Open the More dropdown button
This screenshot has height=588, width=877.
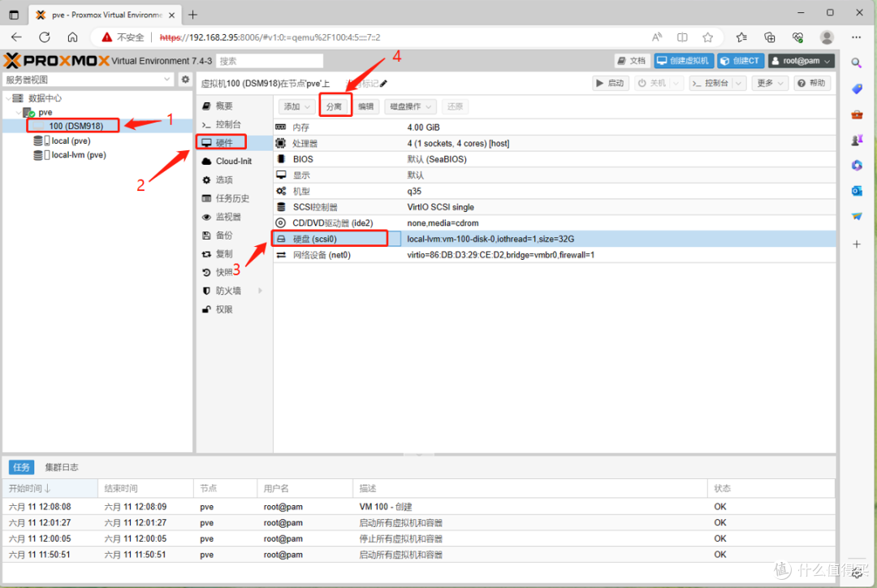[x=770, y=83]
